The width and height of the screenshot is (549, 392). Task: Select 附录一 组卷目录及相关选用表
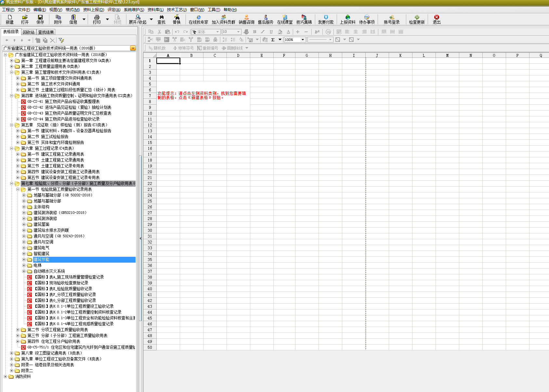(47, 365)
